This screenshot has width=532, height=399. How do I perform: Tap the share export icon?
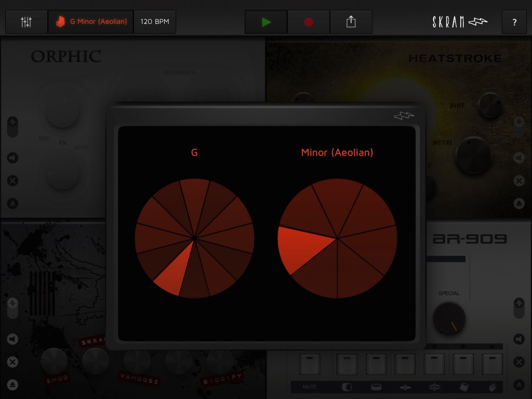pyautogui.click(x=351, y=22)
